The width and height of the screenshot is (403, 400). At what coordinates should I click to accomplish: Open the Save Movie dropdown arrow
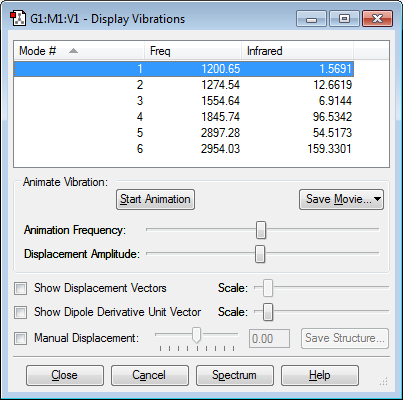click(377, 199)
